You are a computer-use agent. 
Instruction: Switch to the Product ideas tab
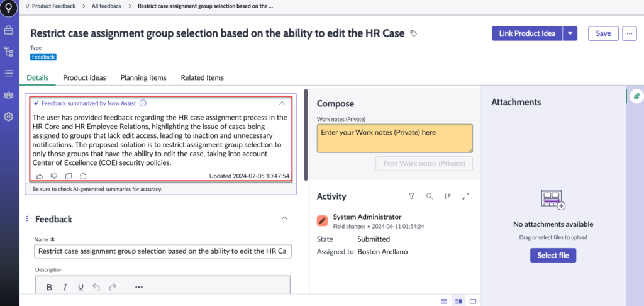(x=84, y=77)
